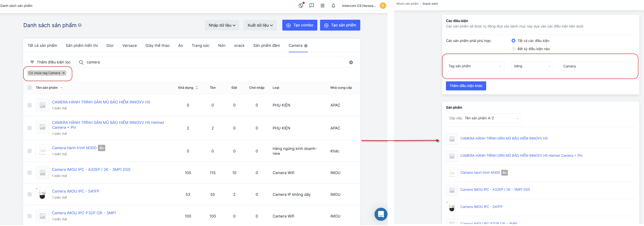Remove the Có chứa tag Camera filter chip
Viewport: 644px width, 226px height.
pos(63,73)
